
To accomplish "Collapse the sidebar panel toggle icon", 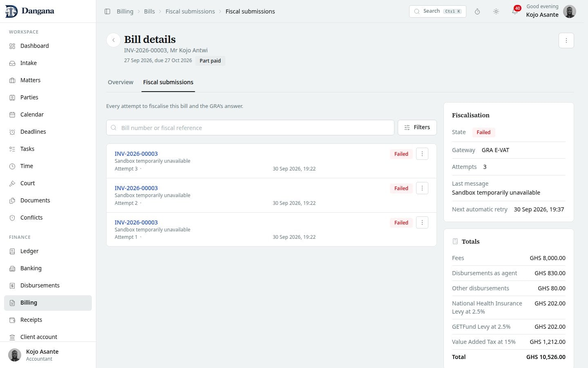I will click(x=107, y=11).
